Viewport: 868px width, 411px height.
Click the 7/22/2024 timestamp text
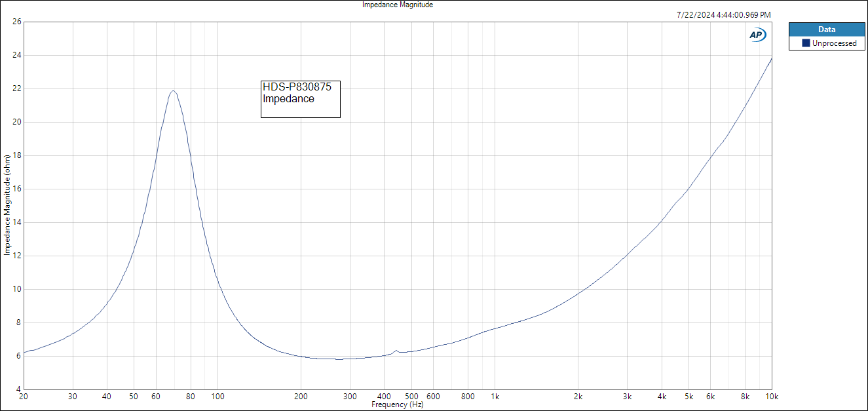(723, 14)
